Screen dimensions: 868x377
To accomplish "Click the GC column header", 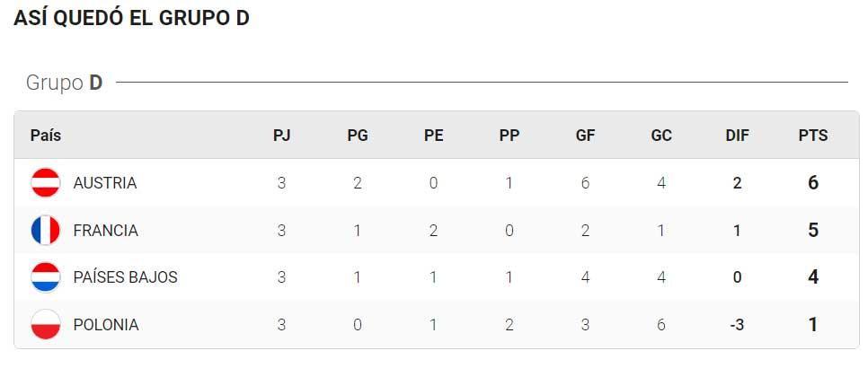I will coord(661,136).
